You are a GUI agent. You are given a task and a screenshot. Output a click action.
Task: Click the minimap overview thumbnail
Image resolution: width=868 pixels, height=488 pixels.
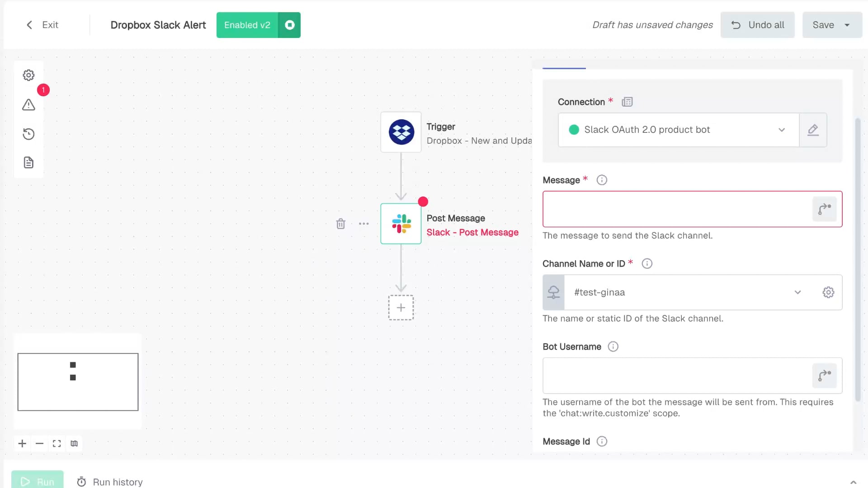(78, 382)
